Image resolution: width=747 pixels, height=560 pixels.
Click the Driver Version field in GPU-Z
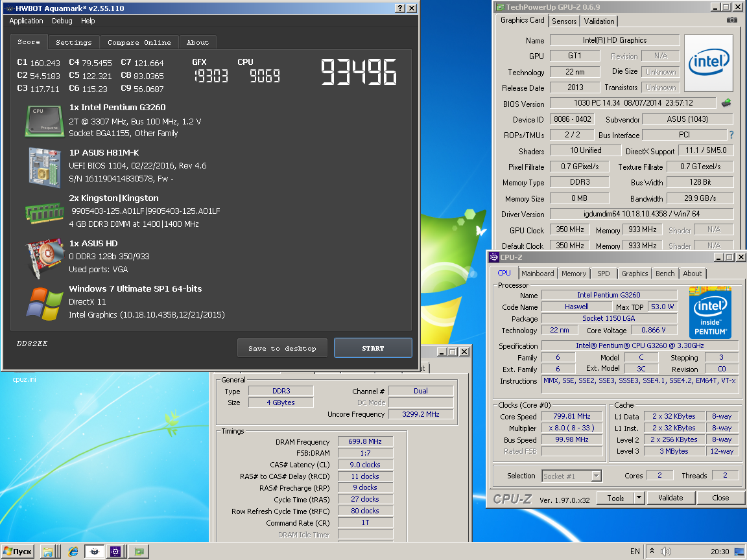coord(641,214)
